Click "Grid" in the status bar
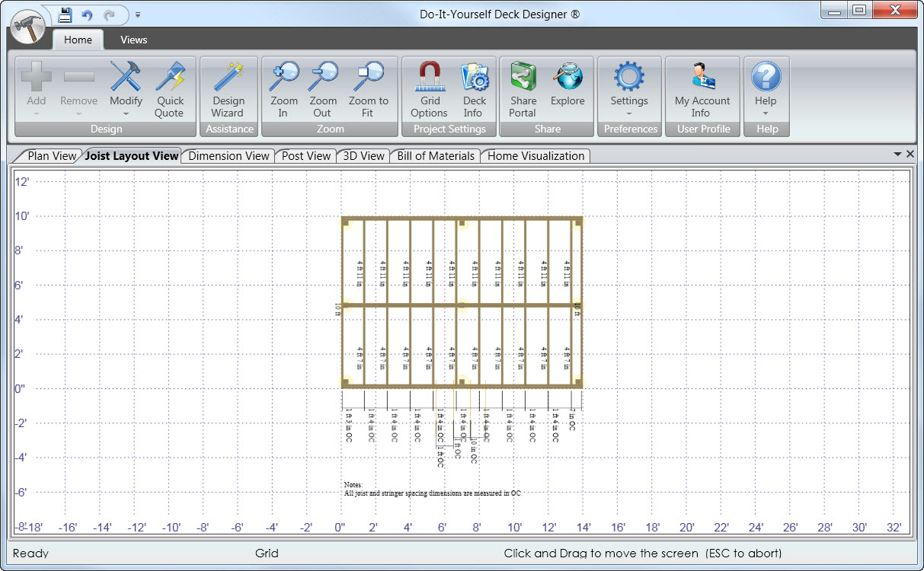Viewport: 924px width, 571px height. pyautogui.click(x=267, y=553)
